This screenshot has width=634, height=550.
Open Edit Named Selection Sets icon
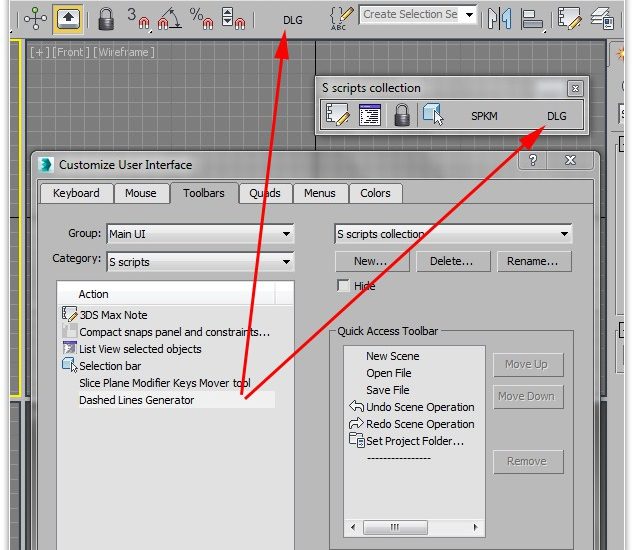pos(343,17)
